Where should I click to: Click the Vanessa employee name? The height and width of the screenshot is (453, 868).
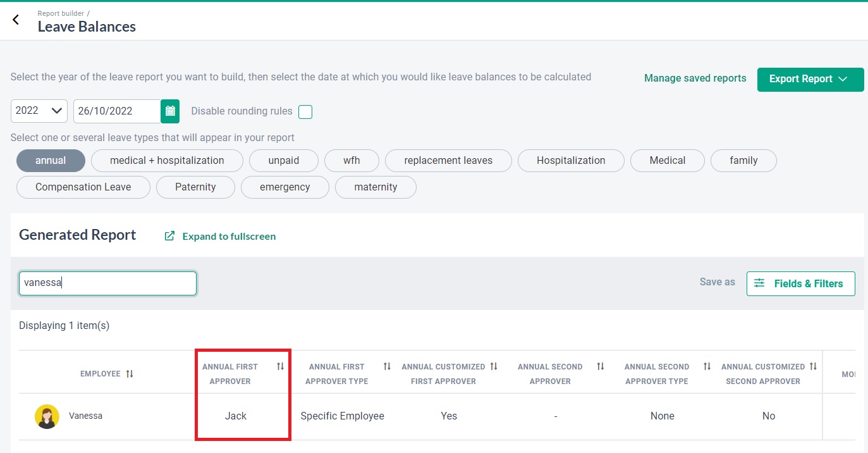tap(85, 416)
